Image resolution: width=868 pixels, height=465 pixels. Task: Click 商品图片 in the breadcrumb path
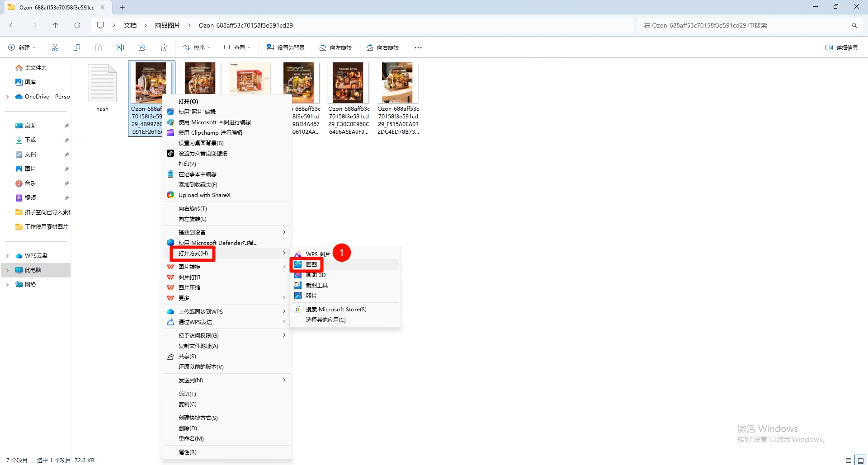[x=167, y=25]
